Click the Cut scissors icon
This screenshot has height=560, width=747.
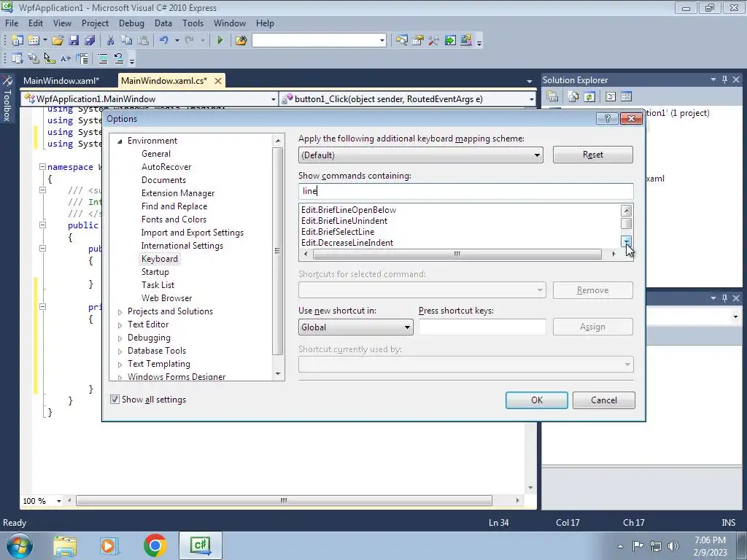111,41
